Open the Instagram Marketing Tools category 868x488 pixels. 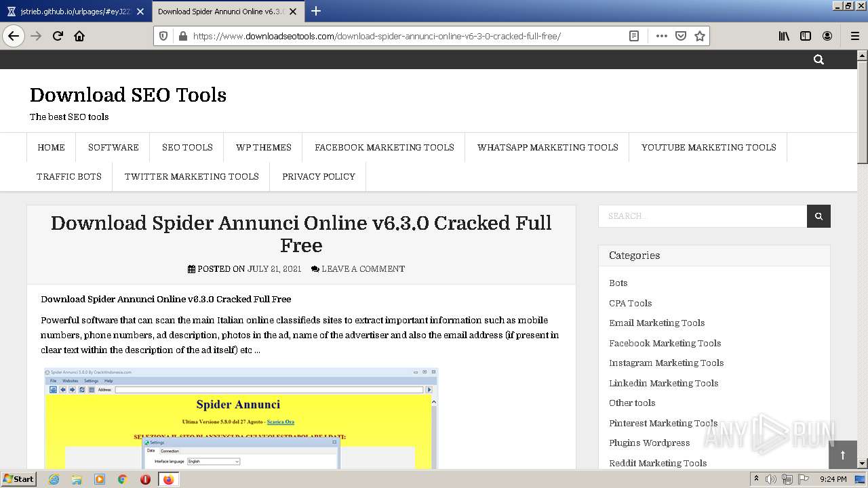(x=667, y=363)
